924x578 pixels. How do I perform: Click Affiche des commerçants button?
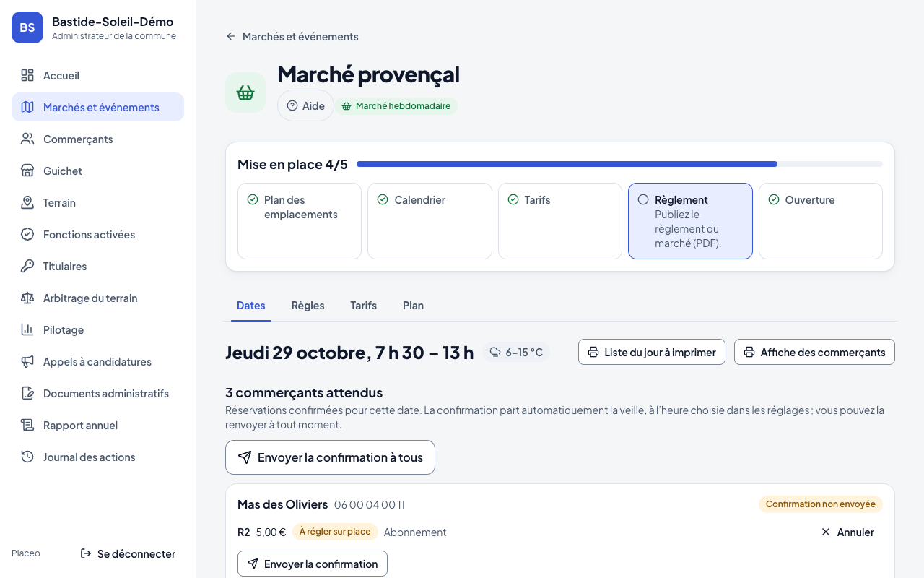coord(814,352)
